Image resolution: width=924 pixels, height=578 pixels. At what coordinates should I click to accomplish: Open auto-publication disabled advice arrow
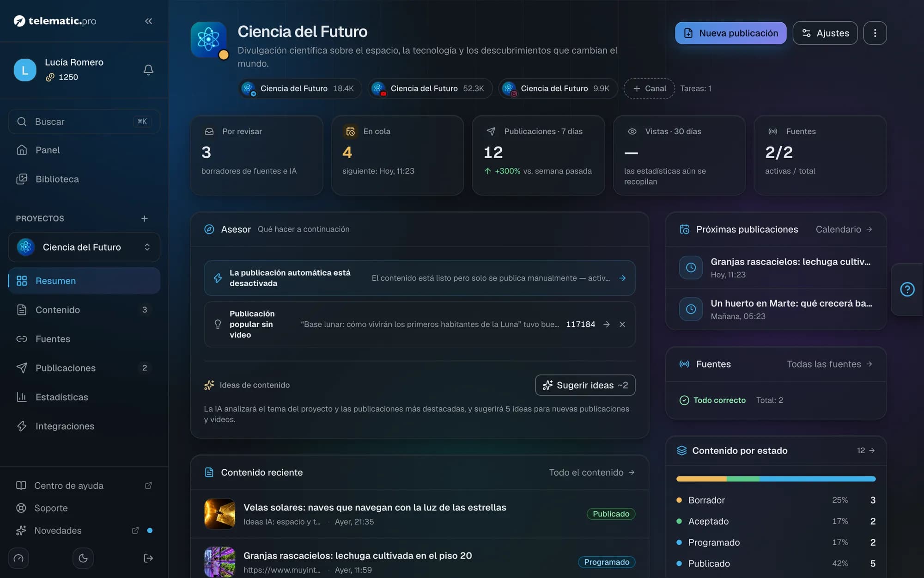(622, 278)
